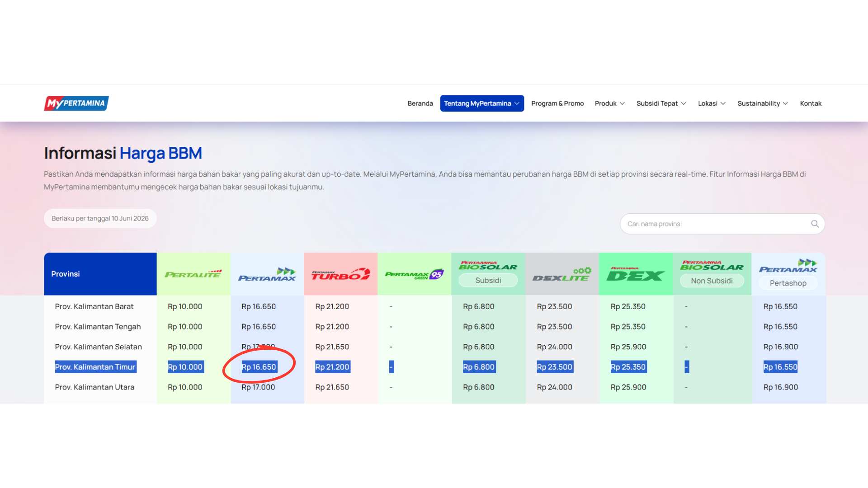The width and height of the screenshot is (868, 488).
Task: Click Pertamax price for Kalimantan Timur
Action: coord(259,367)
